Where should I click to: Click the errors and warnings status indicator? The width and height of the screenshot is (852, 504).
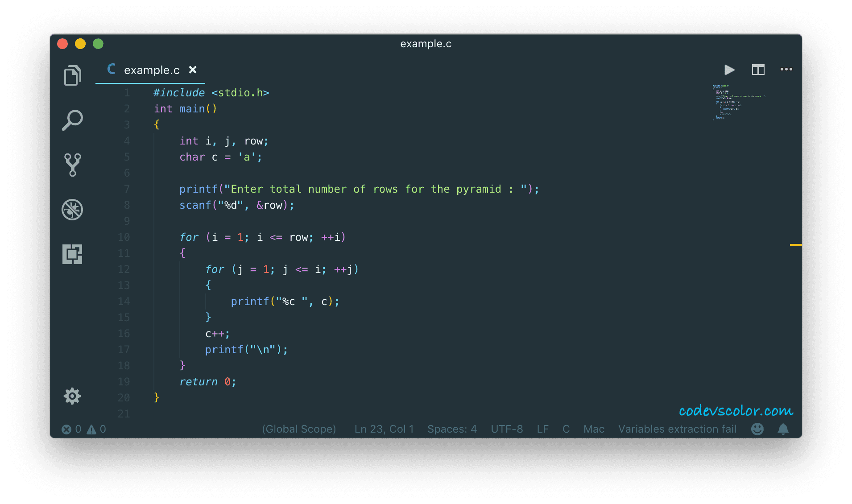pyautogui.click(x=84, y=429)
